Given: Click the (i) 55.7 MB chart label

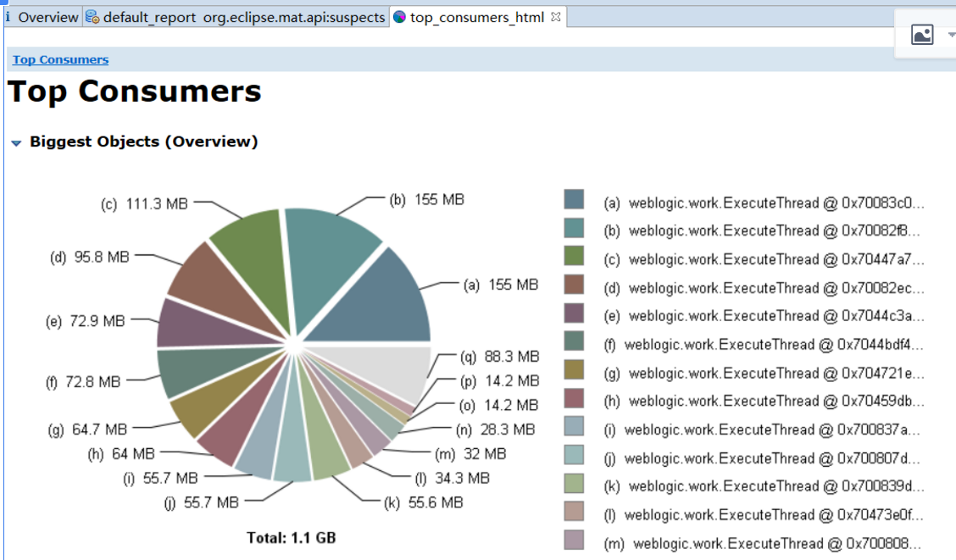Looking at the screenshot, I should click(161, 479).
